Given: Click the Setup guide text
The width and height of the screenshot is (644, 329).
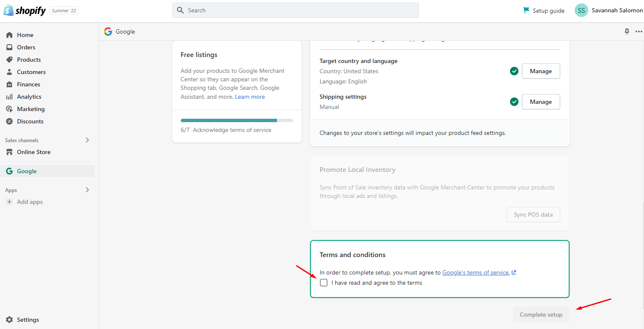Looking at the screenshot, I should click(x=548, y=11).
